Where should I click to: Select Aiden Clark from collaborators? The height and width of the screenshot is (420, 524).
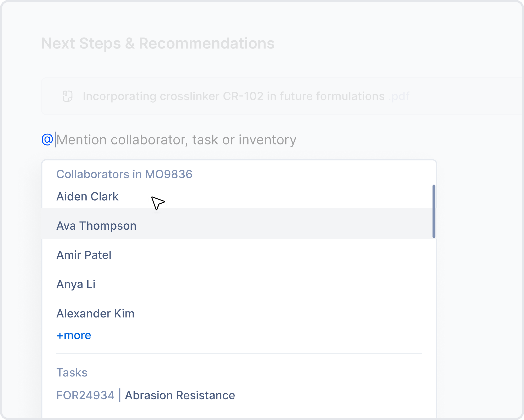coord(87,197)
